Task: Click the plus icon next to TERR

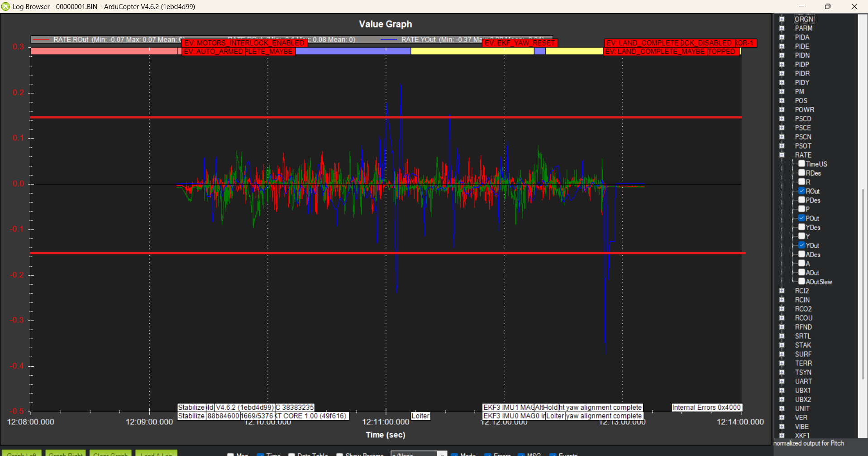Action: tap(782, 363)
